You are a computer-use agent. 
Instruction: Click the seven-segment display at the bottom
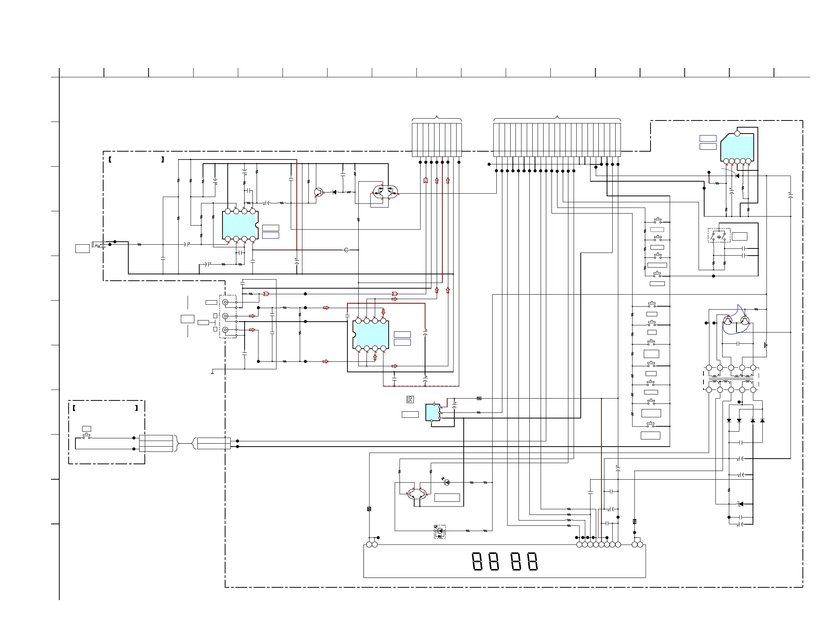pyautogui.click(x=505, y=561)
